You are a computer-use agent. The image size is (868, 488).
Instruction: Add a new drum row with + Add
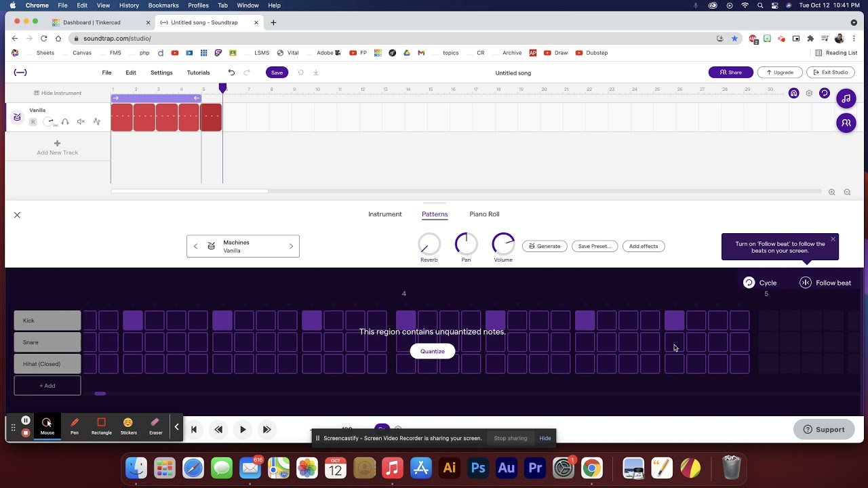(x=47, y=386)
